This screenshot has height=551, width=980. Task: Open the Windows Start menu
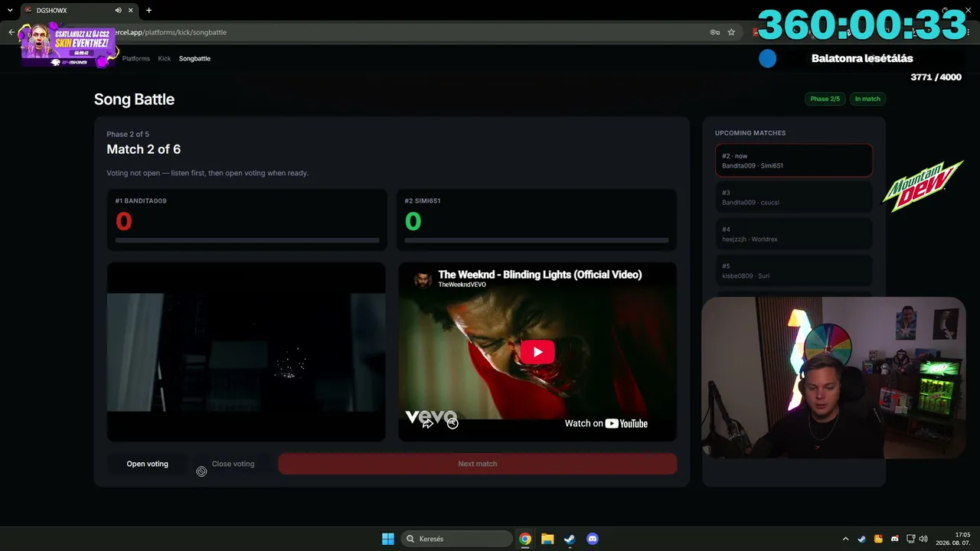coord(388,539)
